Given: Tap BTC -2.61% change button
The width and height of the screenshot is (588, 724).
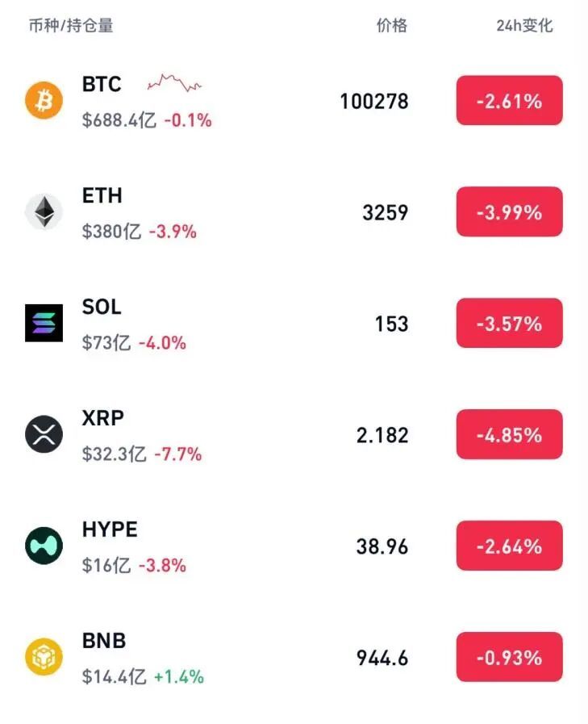Looking at the screenshot, I should click(x=509, y=101).
